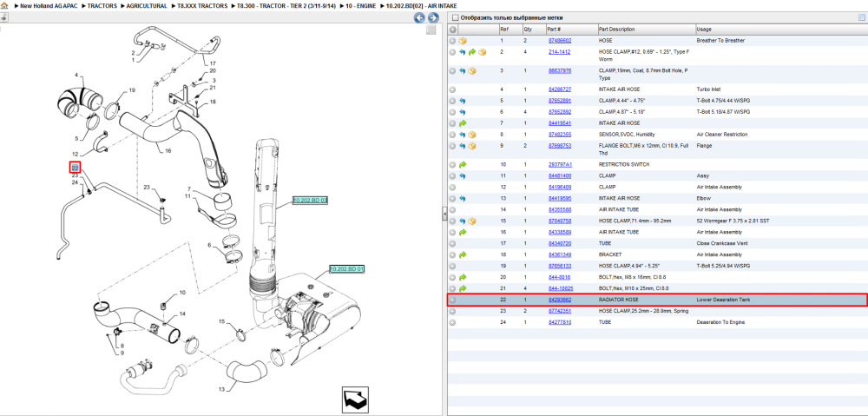This screenshot has width=868, height=416.
Task: Click blue arrow icon for part 84419595
Action: (463, 198)
